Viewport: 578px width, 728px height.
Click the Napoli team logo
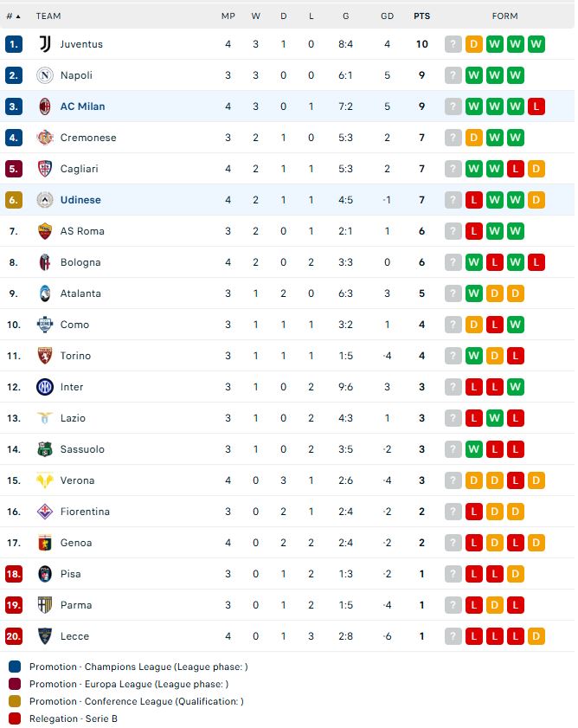click(x=45, y=75)
